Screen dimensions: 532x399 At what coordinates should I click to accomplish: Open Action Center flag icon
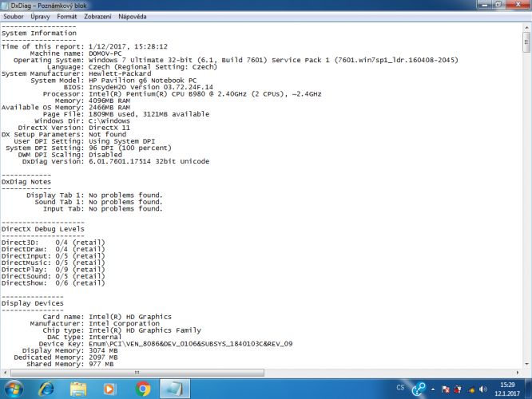(x=446, y=389)
